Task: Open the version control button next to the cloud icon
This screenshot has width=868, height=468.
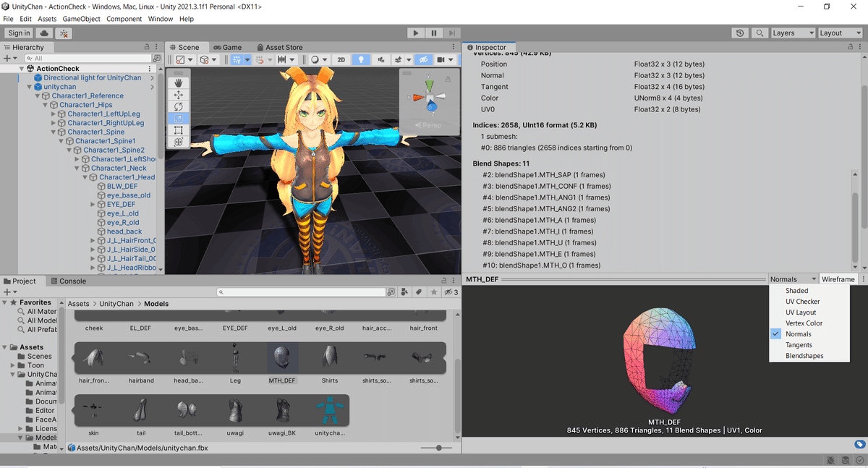Action: pos(64,33)
